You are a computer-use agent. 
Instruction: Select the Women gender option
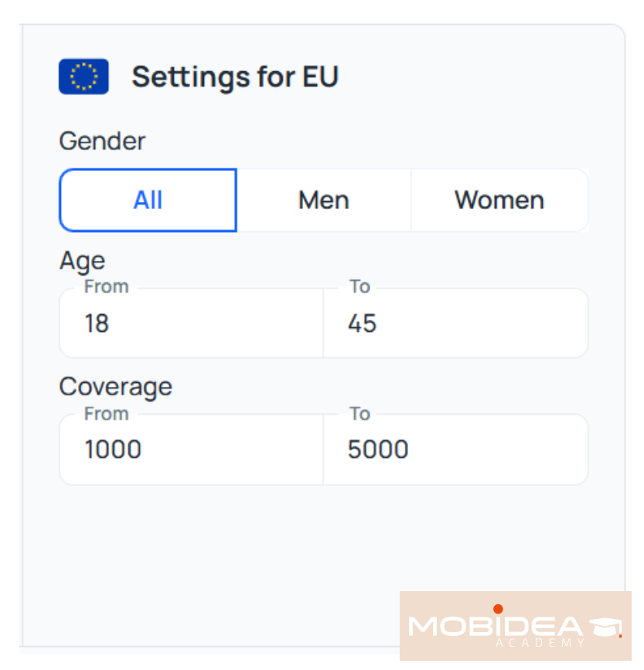[499, 200]
